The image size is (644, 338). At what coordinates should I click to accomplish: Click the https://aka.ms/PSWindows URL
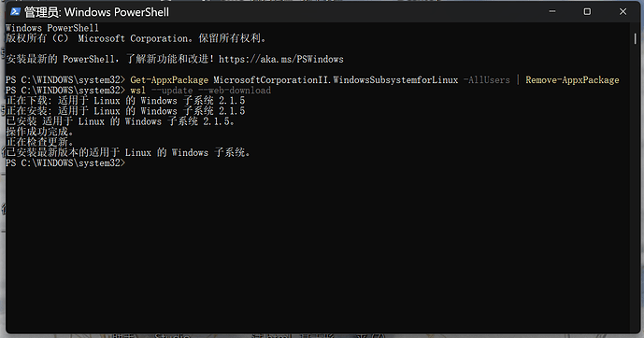[281, 59]
